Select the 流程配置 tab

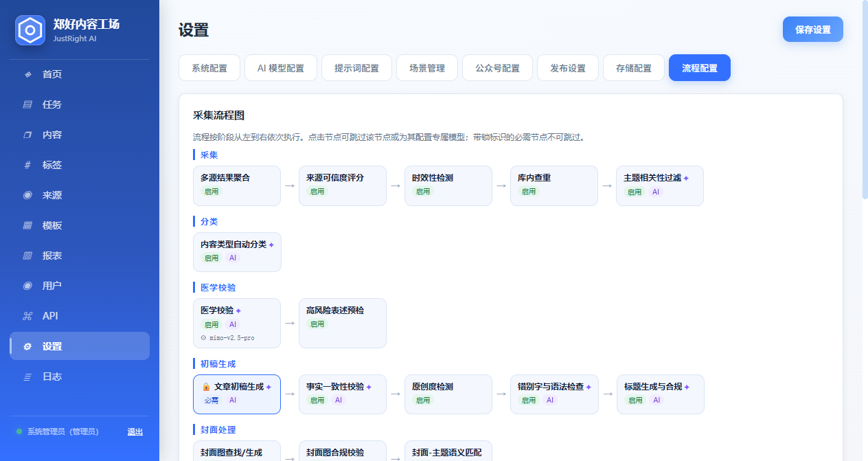point(700,68)
